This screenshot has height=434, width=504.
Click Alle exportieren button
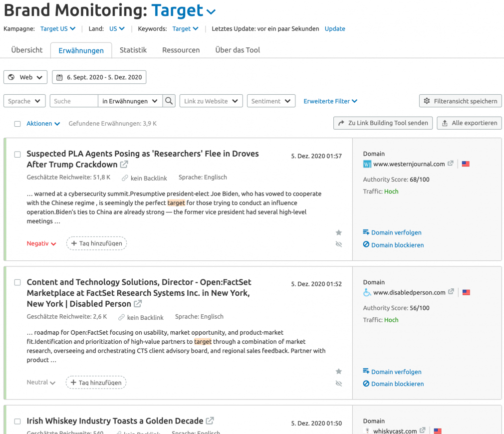pos(469,123)
